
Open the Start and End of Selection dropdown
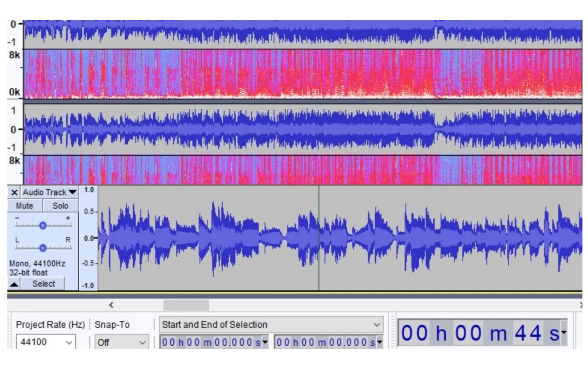click(x=376, y=324)
